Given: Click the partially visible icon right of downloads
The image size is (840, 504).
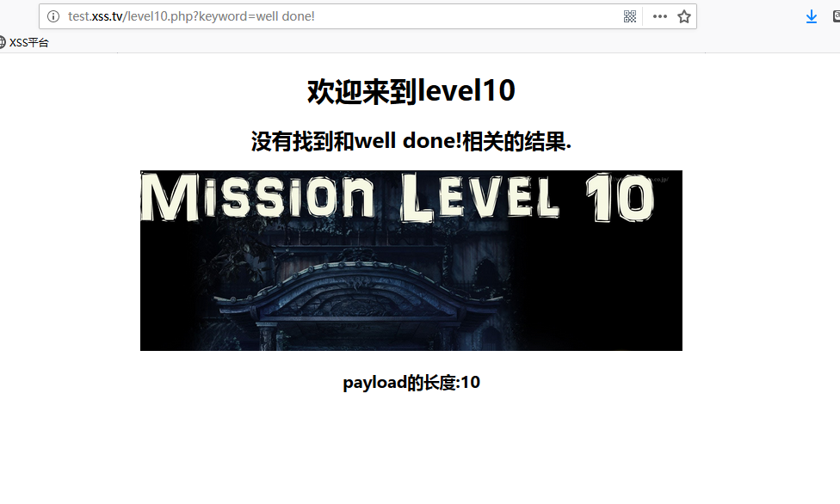Looking at the screenshot, I should (836, 16).
